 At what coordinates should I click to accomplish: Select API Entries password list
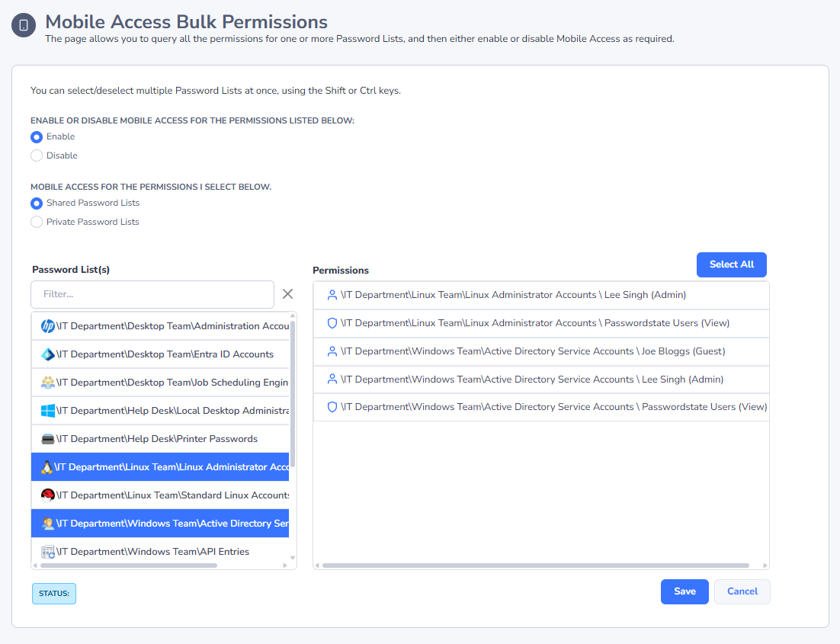coord(160,551)
